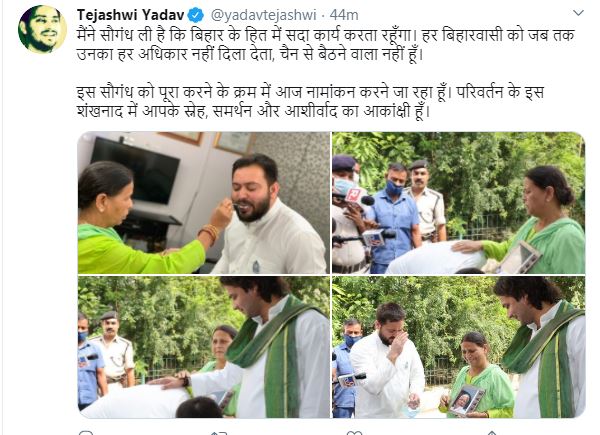Screen dimensions: 600x435
Task: Click the first paragraph of the Hindi tweet text
Action: coord(326,45)
